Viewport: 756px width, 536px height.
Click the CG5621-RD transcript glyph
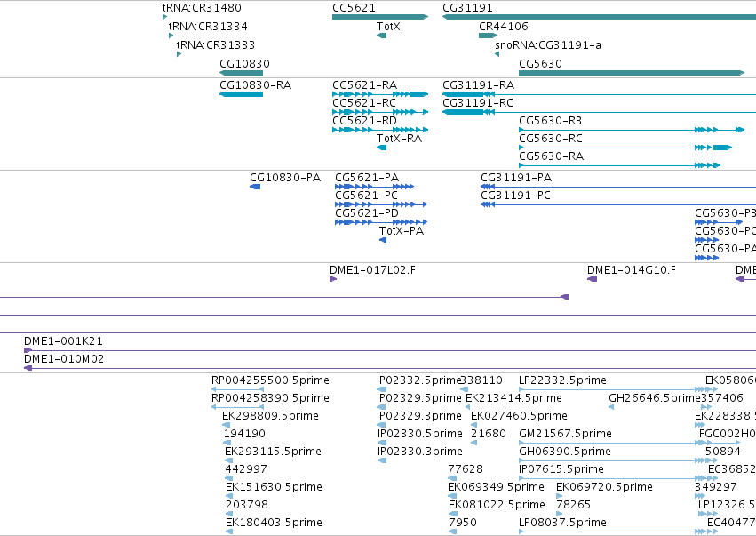[x=380, y=130]
